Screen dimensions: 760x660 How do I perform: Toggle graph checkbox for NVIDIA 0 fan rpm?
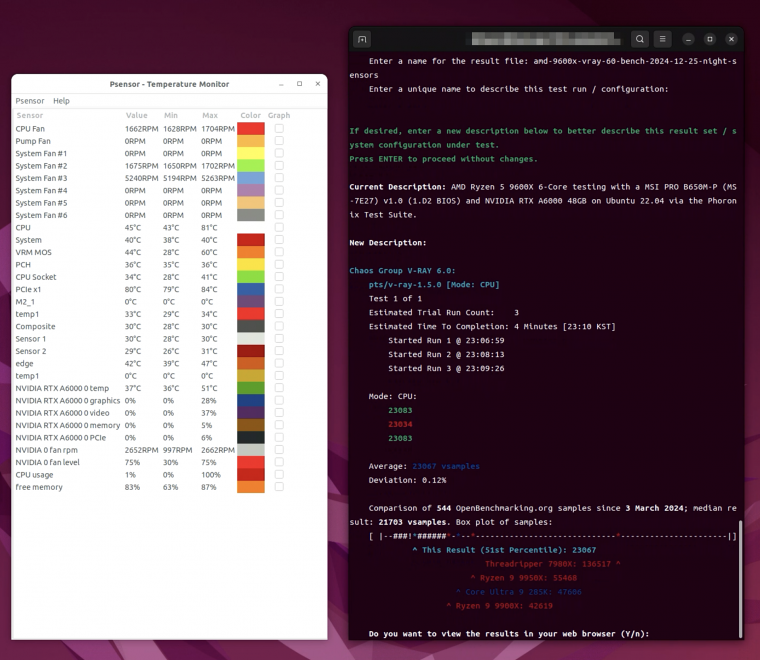point(279,450)
